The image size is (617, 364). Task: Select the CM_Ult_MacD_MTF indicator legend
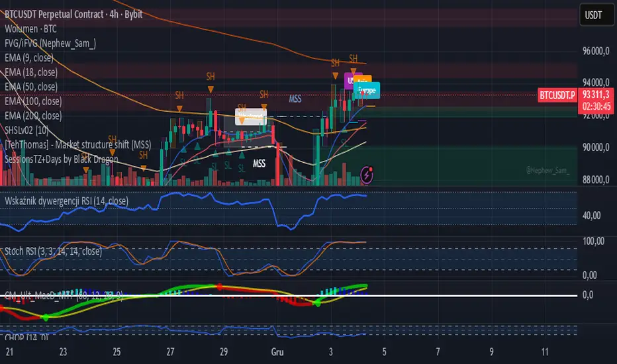coord(64,296)
